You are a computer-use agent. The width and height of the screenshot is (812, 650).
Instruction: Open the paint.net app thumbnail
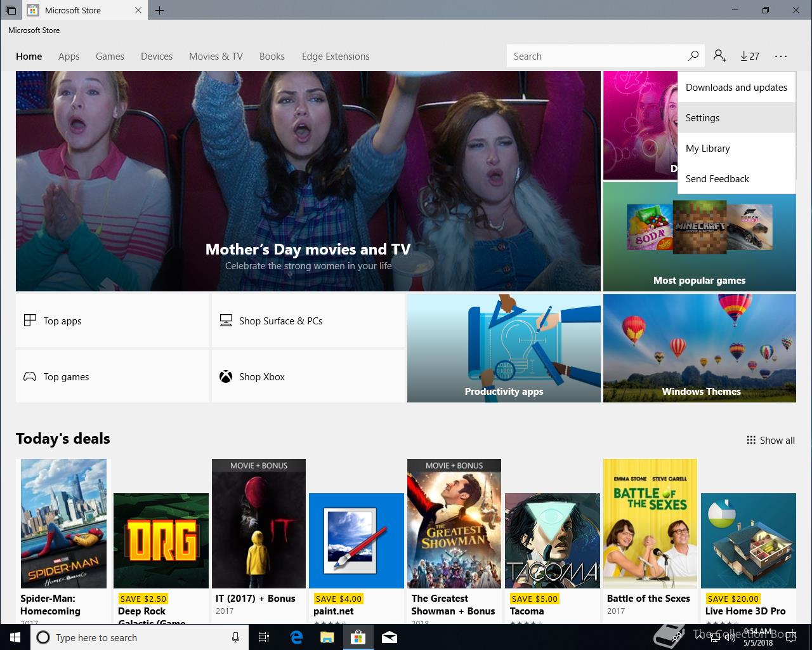click(357, 541)
